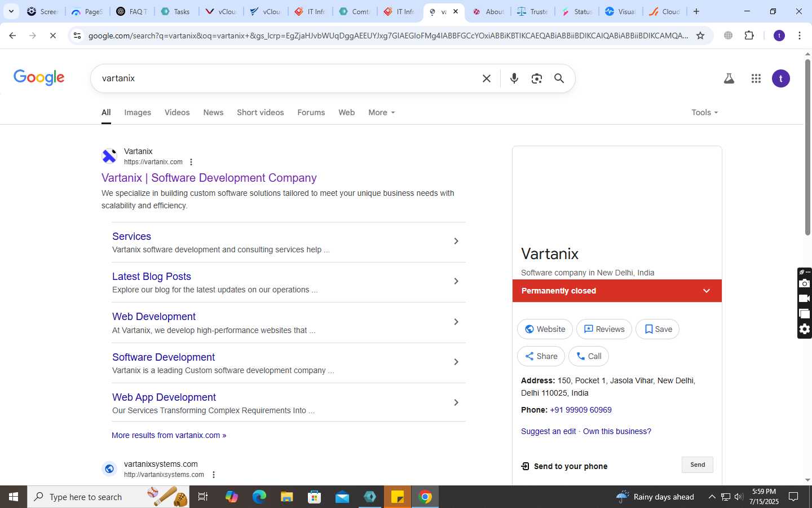Call phone number +91 99909 60969

(581, 410)
